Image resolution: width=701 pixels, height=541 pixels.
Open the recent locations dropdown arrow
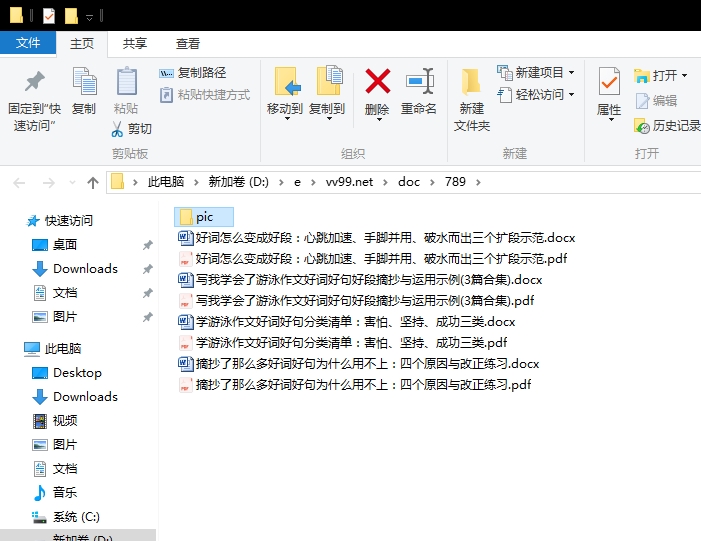(x=72, y=182)
